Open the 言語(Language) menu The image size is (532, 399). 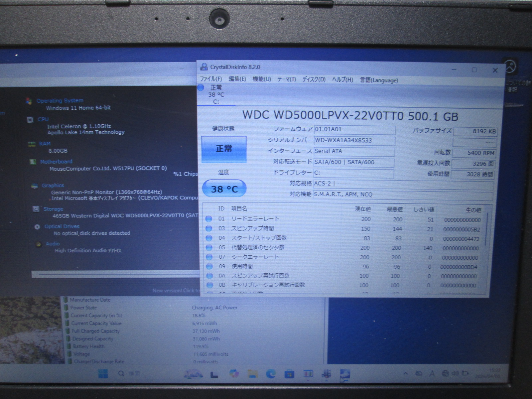[x=379, y=80]
